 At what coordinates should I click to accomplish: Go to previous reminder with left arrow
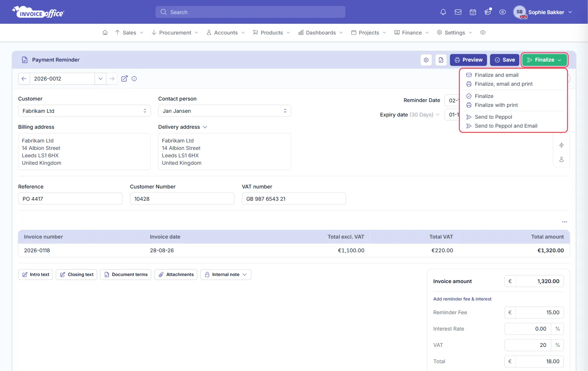click(x=24, y=79)
